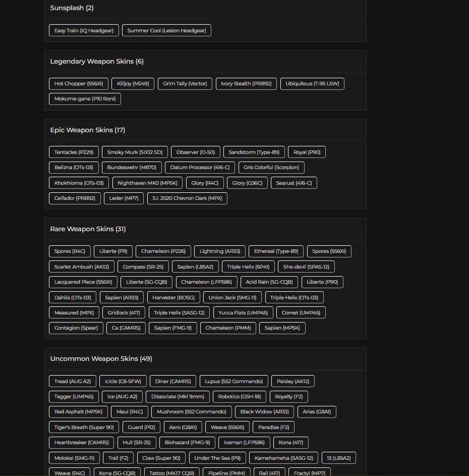Choose the Chameleon (P226) tag
469x476 pixels.
163,251
